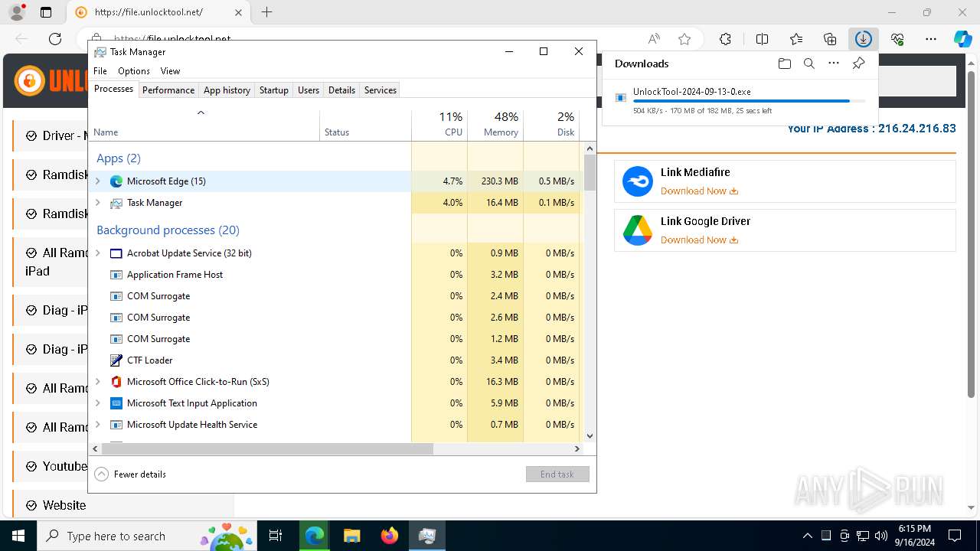980x551 pixels.
Task: Refresh the Edge page
Action: (x=55, y=39)
